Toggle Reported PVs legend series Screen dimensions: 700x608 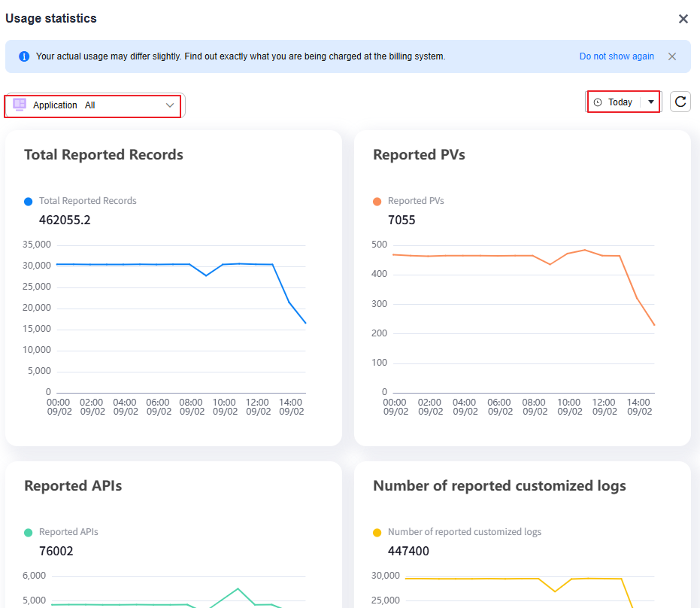[416, 201]
